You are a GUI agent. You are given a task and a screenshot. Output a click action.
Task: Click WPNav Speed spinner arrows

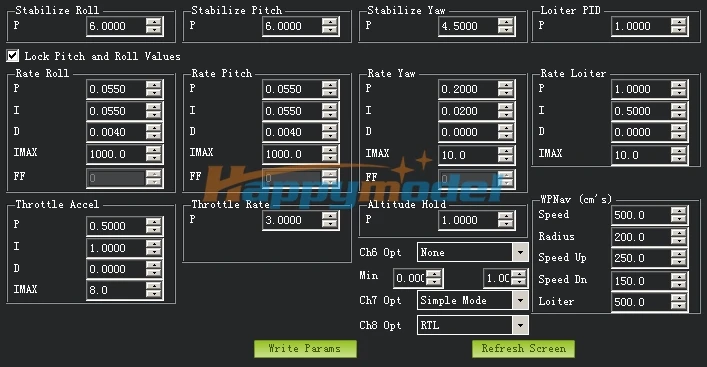(679, 215)
